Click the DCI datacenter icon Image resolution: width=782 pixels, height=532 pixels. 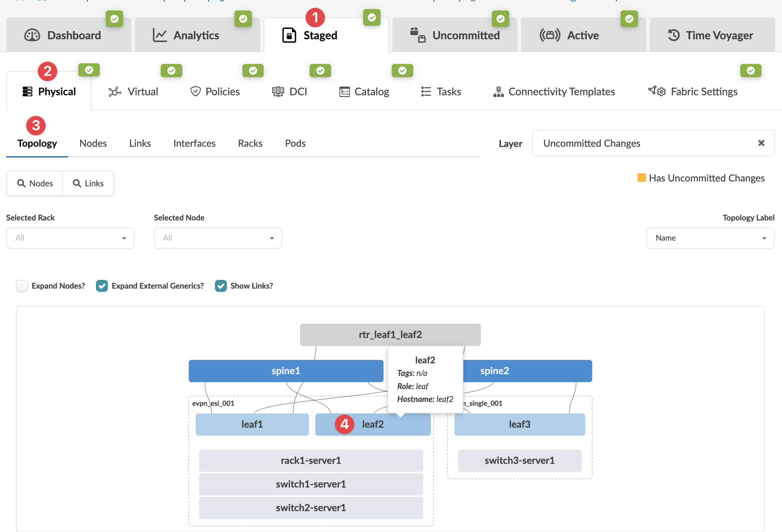(278, 91)
